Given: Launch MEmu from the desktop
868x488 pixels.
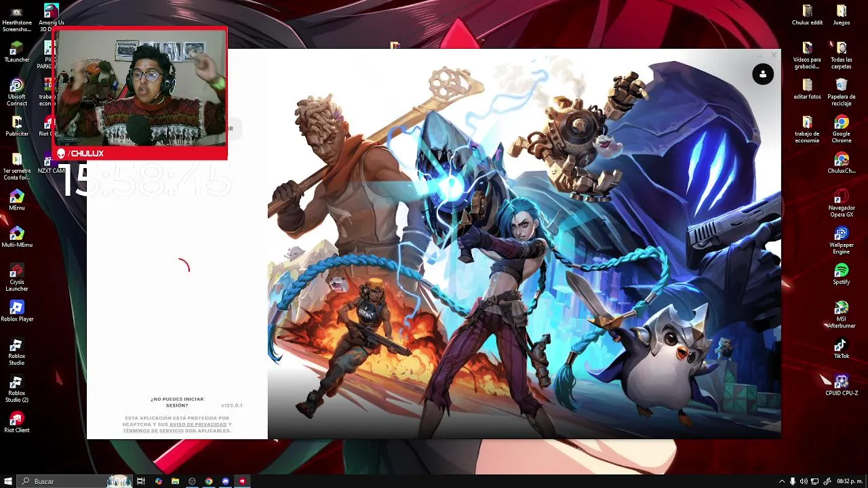Looking at the screenshot, I should [x=17, y=200].
